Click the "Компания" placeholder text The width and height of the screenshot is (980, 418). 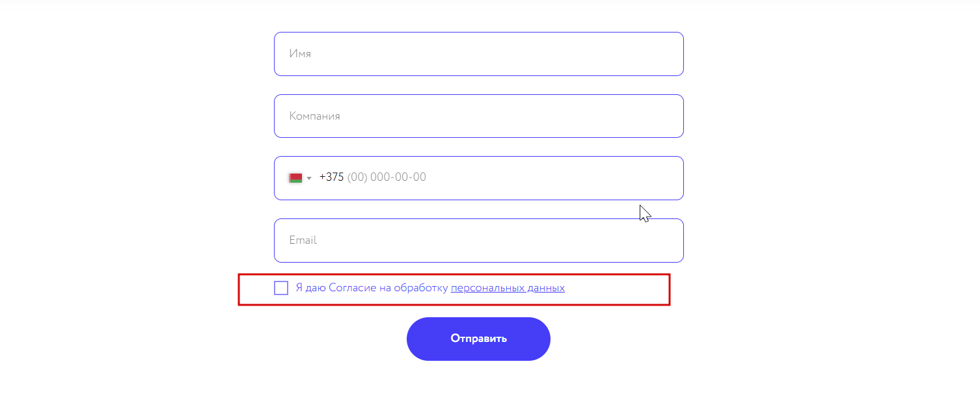(315, 116)
